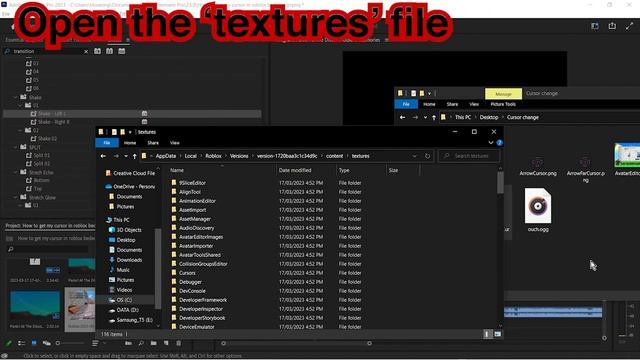Click Desktop in Cursor change breadcrumb
Screen dimensions: 640x360
point(489,118)
